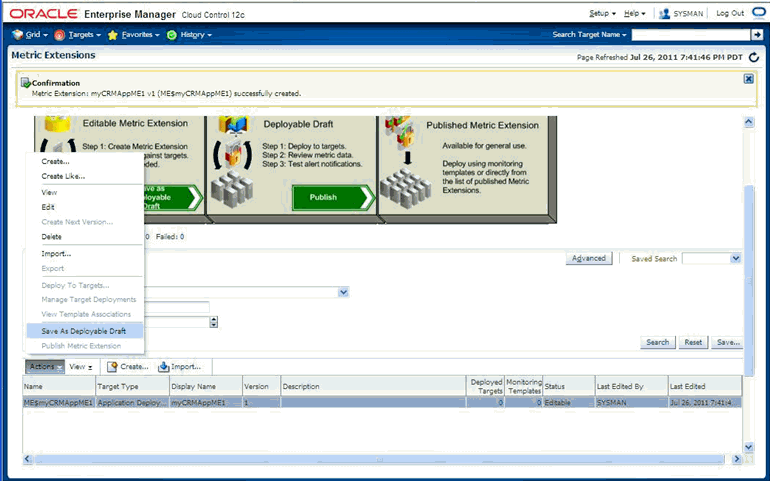Click the Status column header
Screen dimensions: 770x481
[569, 386]
